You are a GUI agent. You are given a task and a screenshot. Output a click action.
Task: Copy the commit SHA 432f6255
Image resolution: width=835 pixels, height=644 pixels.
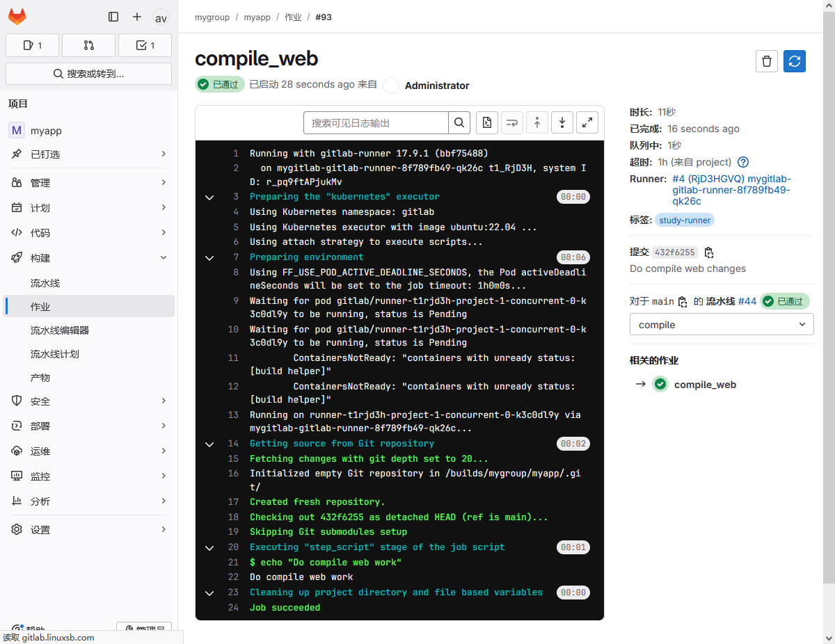(x=709, y=252)
